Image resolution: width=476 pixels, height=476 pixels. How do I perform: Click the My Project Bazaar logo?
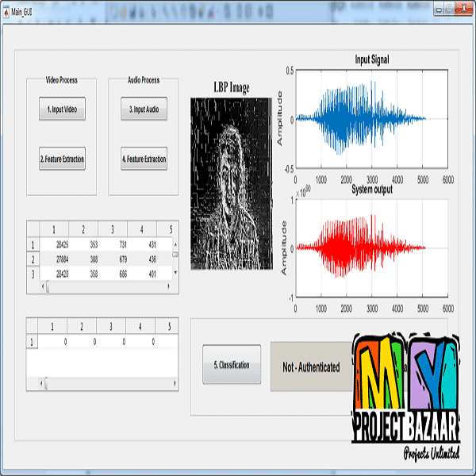pyautogui.click(x=407, y=394)
